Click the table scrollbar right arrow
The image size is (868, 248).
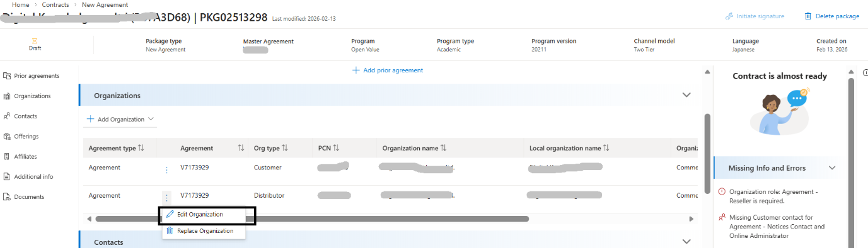[692, 219]
